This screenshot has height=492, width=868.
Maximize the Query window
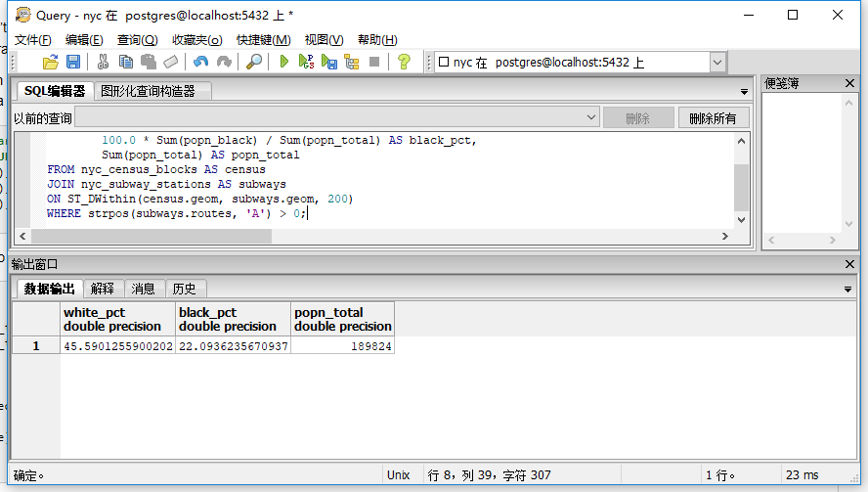[x=793, y=15]
